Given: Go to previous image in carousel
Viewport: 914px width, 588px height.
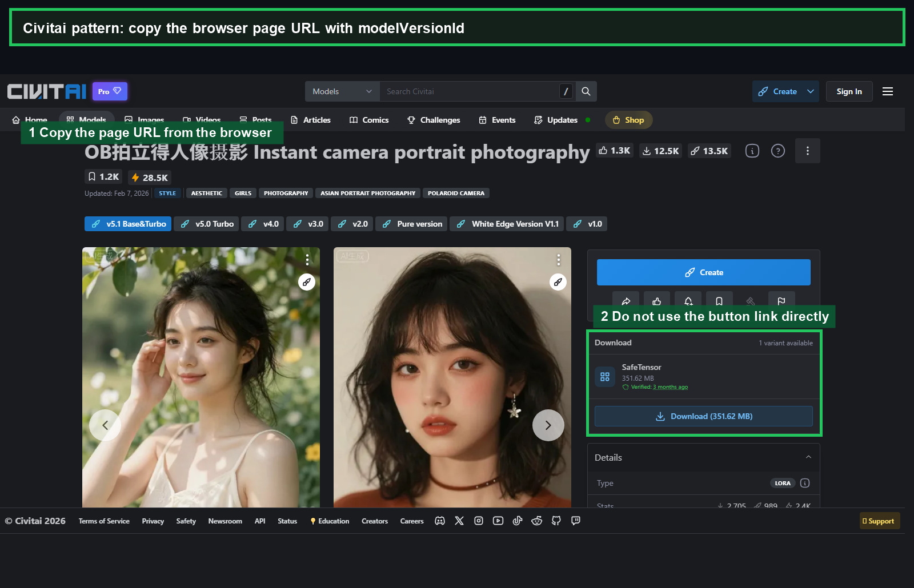Looking at the screenshot, I should [105, 425].
